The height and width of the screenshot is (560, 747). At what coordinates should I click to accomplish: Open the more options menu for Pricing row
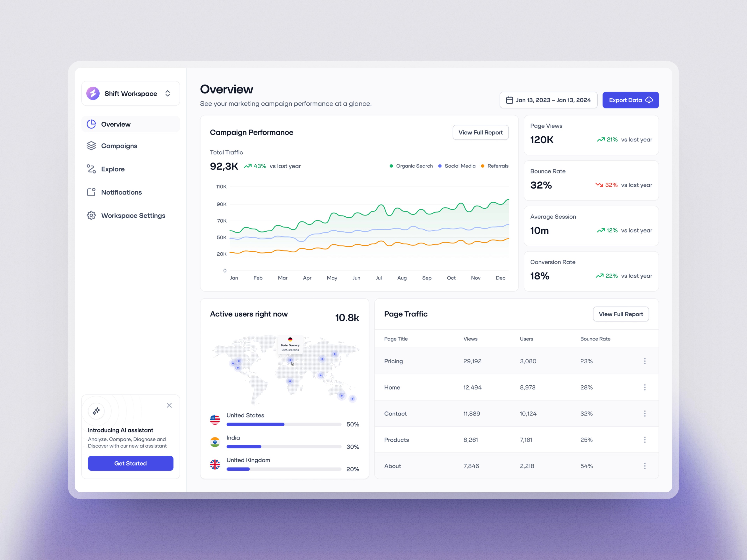point(645,361)
